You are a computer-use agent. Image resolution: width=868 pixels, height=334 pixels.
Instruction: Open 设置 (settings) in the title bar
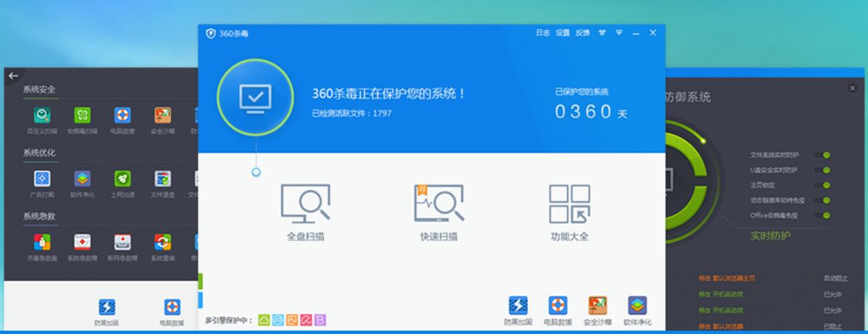coord(562,33)
